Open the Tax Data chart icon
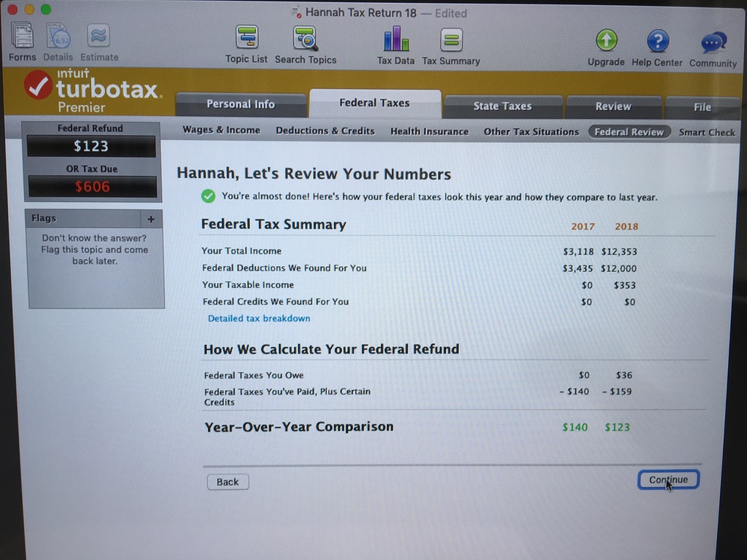Screen dimensions: 747x560 point(396,39)
